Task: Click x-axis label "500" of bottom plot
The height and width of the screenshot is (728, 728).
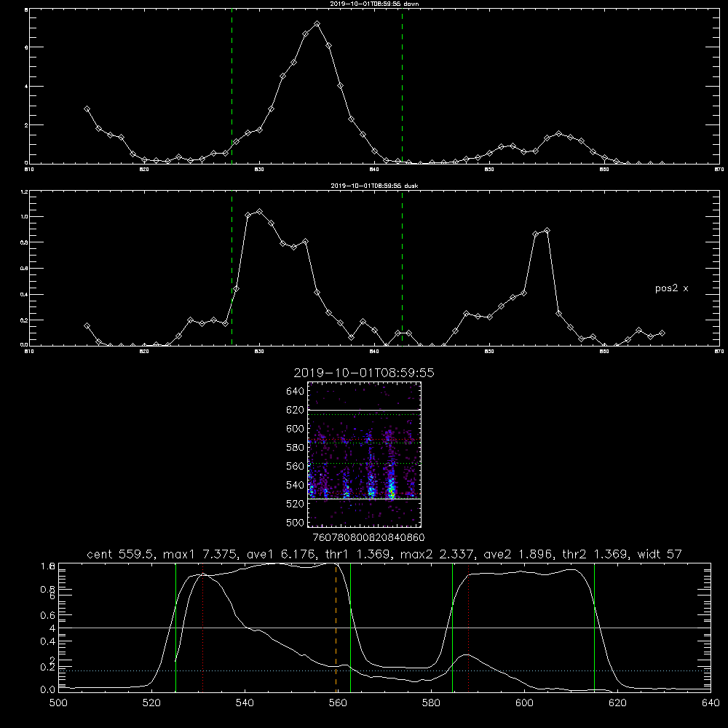Action: coord(58,703)
